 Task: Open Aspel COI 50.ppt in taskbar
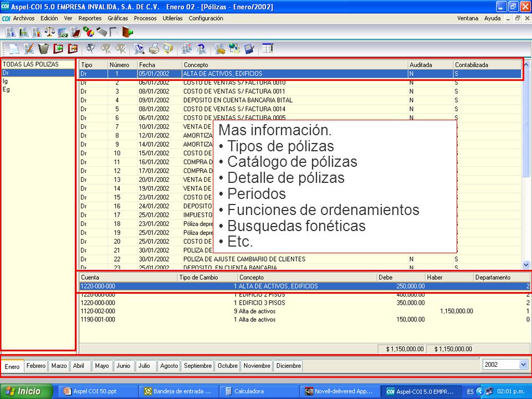pos(99,391)
